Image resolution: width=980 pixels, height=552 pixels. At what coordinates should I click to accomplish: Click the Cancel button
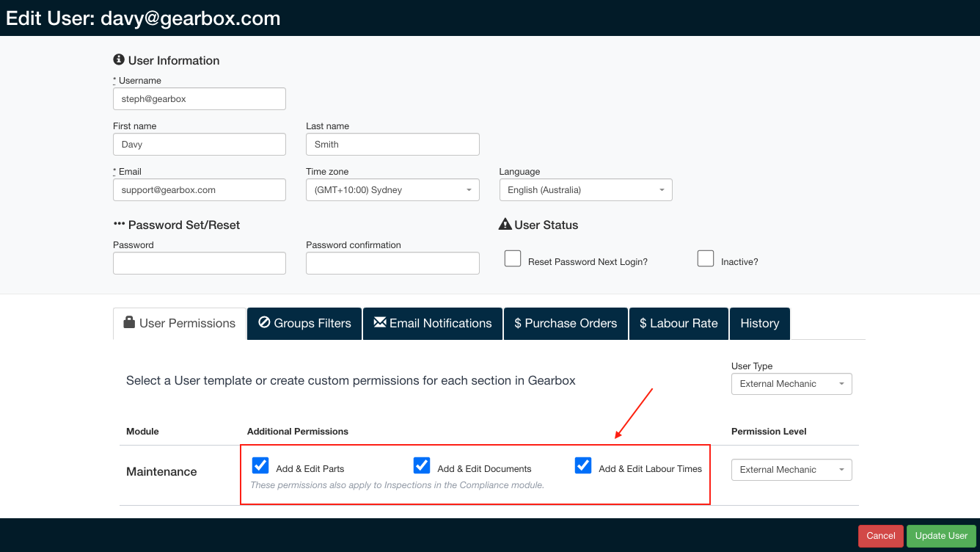tap(880, 536)
